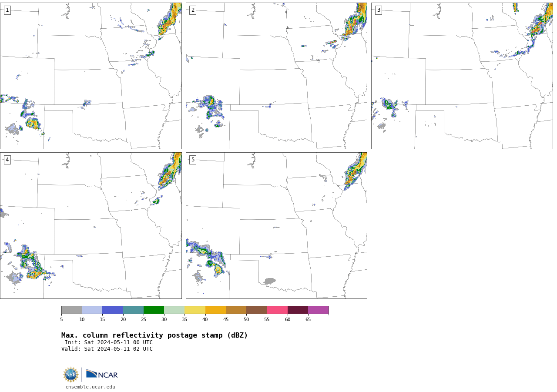Select the tan 45-50 dBZ swatch
Image resolution: width=557 pixels, height=392 pixels.
[x=236, y=310]
